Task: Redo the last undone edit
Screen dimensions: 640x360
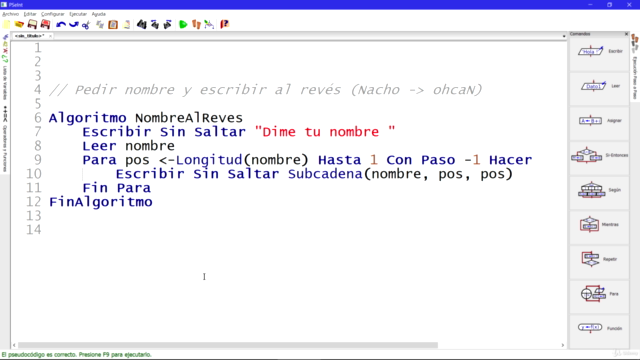Action: point(73,24)
